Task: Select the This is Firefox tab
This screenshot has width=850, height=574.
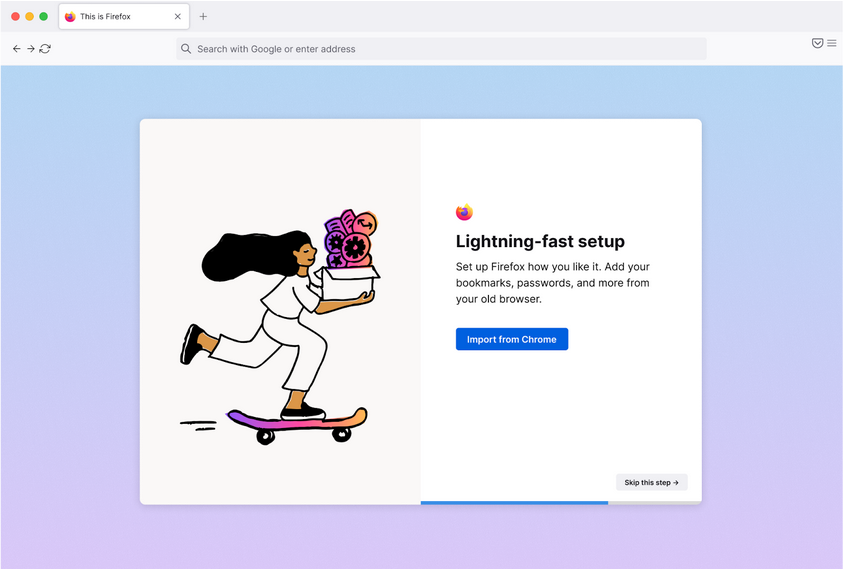Action: tap(124, 17)
